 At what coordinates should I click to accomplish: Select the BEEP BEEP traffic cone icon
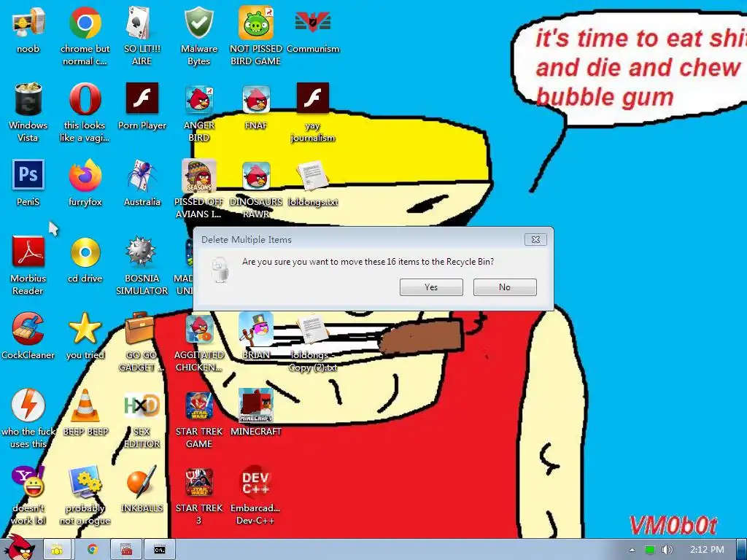pos(85,405)
